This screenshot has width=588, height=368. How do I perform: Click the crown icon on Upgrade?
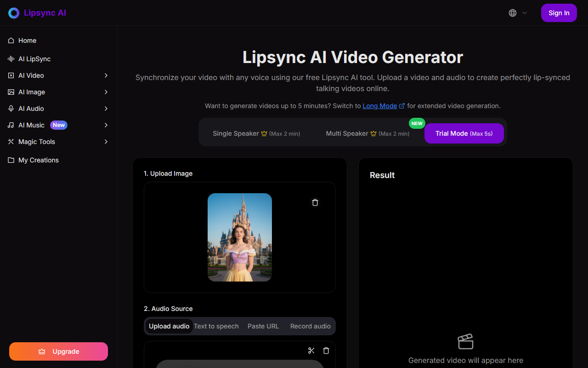coord(42,351)
